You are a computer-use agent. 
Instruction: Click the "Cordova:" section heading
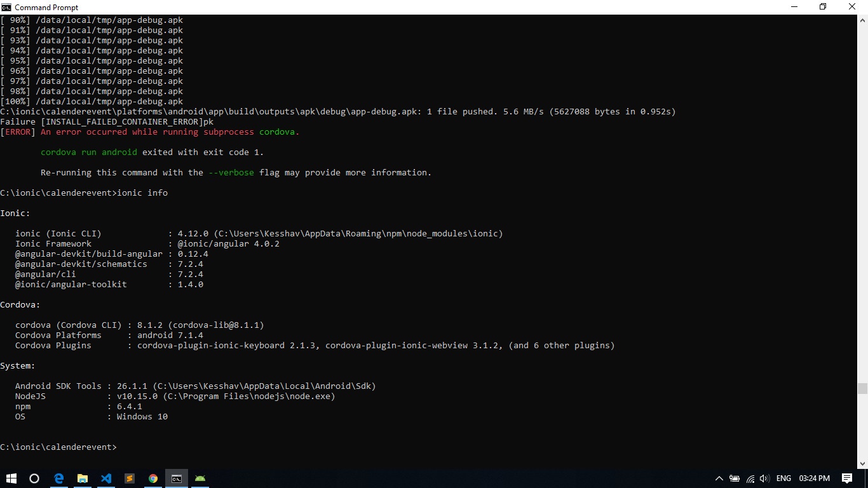tap(20, 305)
